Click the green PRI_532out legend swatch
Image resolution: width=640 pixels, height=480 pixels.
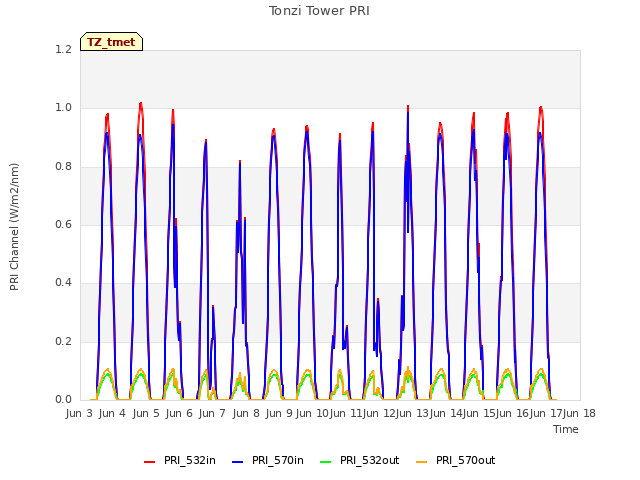[x=326, y=461]
